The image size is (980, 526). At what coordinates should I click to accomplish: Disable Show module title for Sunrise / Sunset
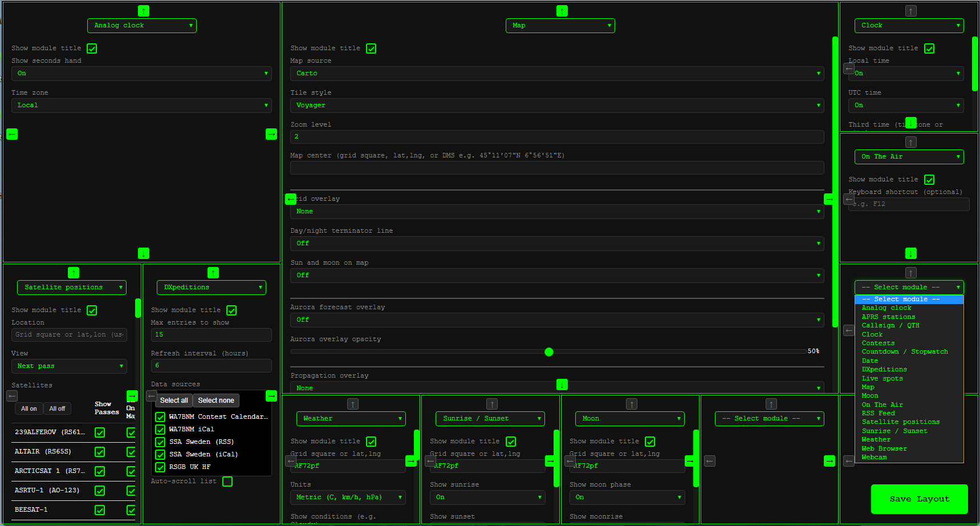click(x=510, y=441)
